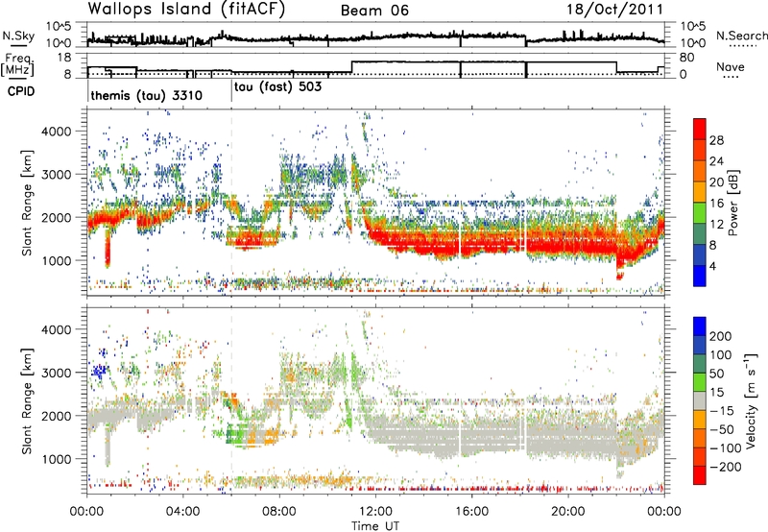Click the '12:00' time axis tick label
This screenshot has height=532, width=768.
pos(375,511)
